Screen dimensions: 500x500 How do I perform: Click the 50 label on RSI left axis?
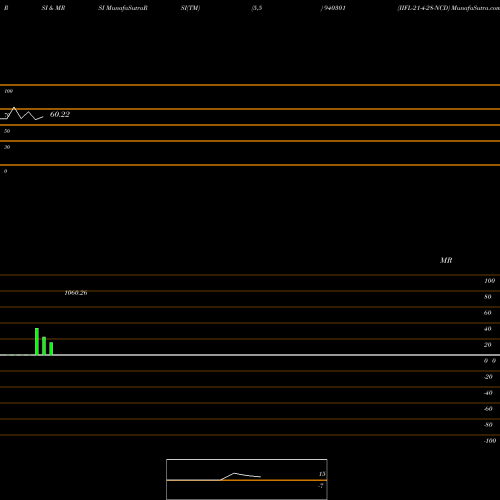pos(7,131)
